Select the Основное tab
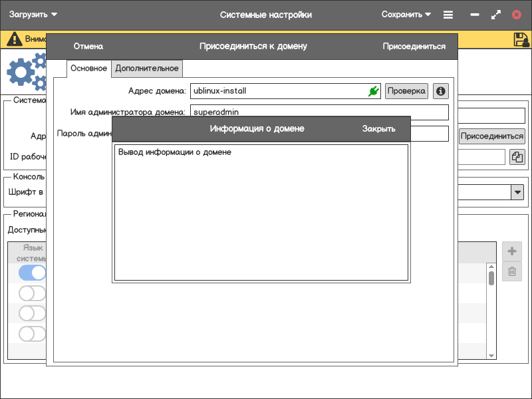The height and width of the screenshot is (399, 532). click(88, 68)
